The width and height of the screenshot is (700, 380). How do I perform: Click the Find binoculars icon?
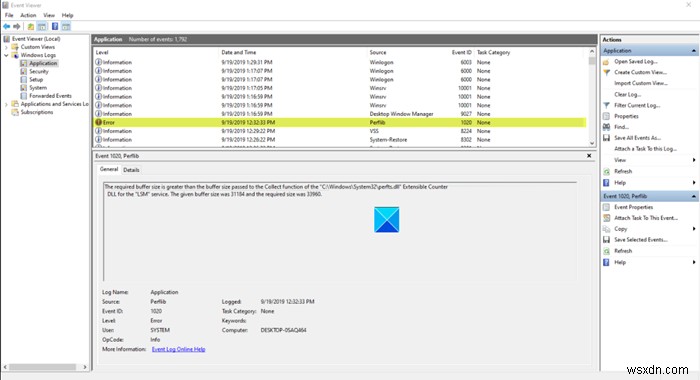606,127
